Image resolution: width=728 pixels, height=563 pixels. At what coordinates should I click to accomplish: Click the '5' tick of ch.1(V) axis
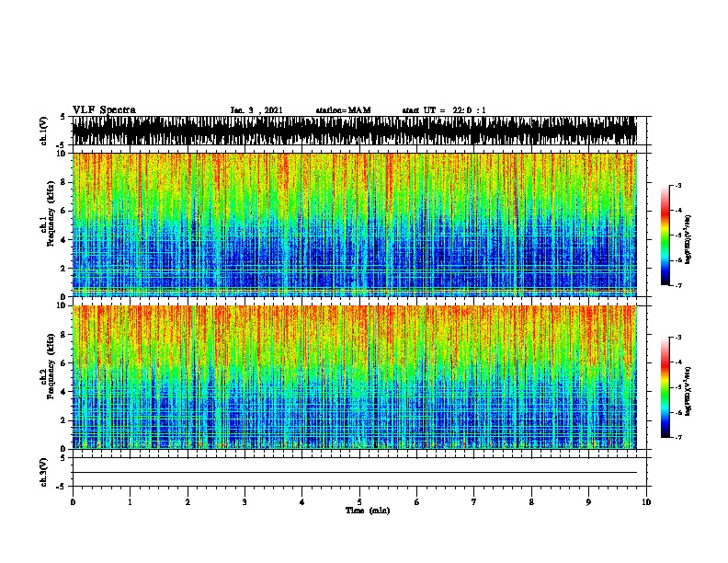coord(64,117)
